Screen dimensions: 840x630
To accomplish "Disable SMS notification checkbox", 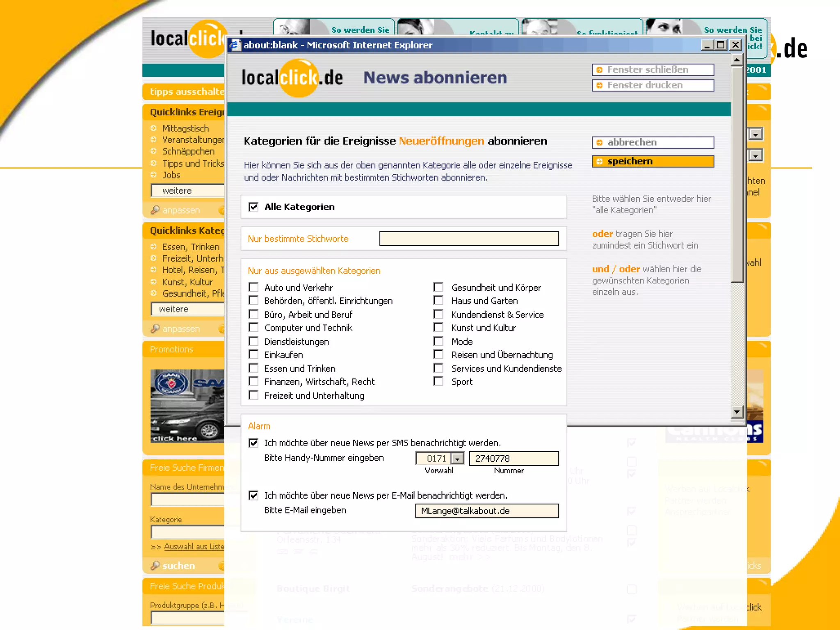I will click(x=253, y=443).
